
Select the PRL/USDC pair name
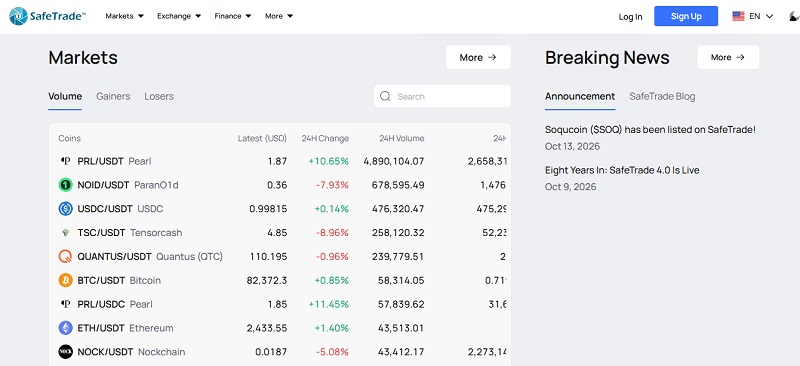101,304
